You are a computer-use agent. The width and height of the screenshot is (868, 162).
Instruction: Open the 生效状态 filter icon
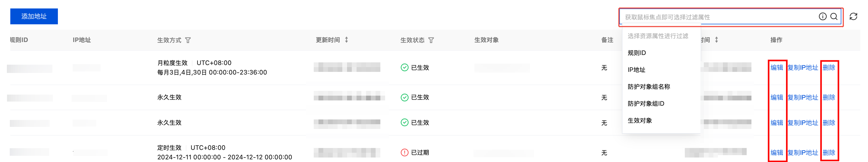(431, 40)
